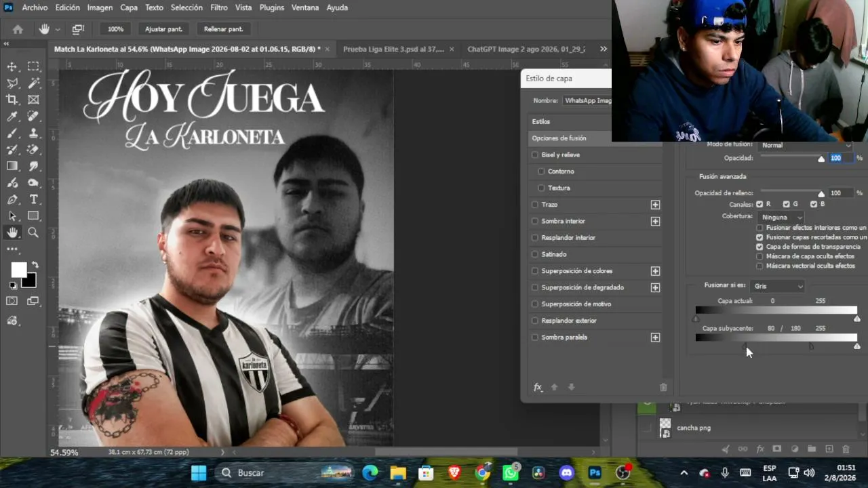
Task: Open the Cobertura dropdown
Action: click(x=781, y=217)
